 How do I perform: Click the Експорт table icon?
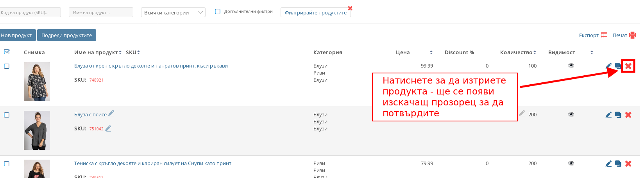click(604, 36)
